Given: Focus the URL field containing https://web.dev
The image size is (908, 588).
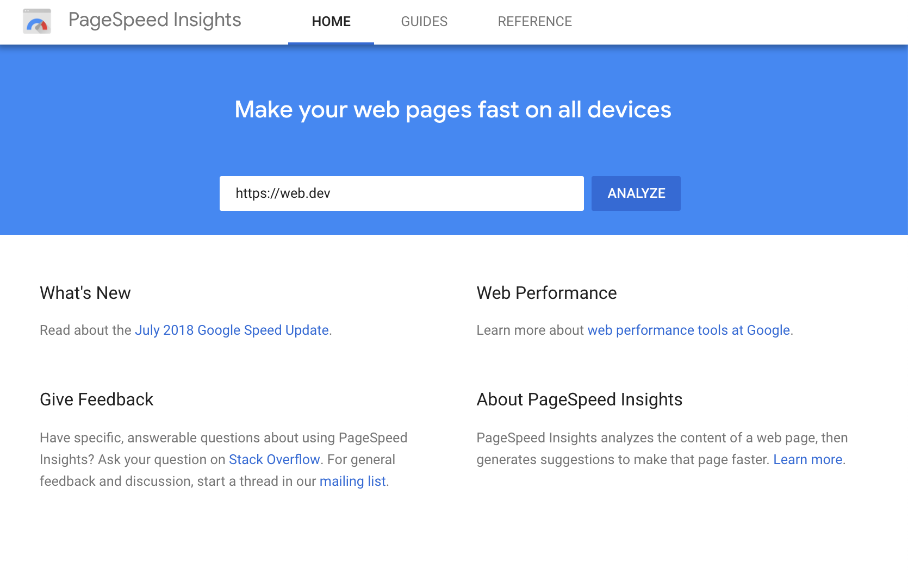Looking at the screenshot, I should (401, 193).
